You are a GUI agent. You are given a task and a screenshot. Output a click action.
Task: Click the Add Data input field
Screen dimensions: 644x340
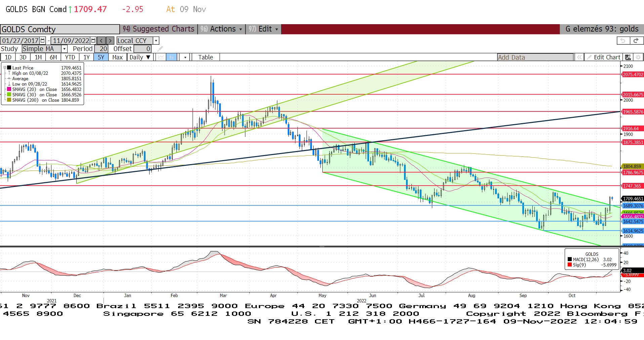[535, 57]
